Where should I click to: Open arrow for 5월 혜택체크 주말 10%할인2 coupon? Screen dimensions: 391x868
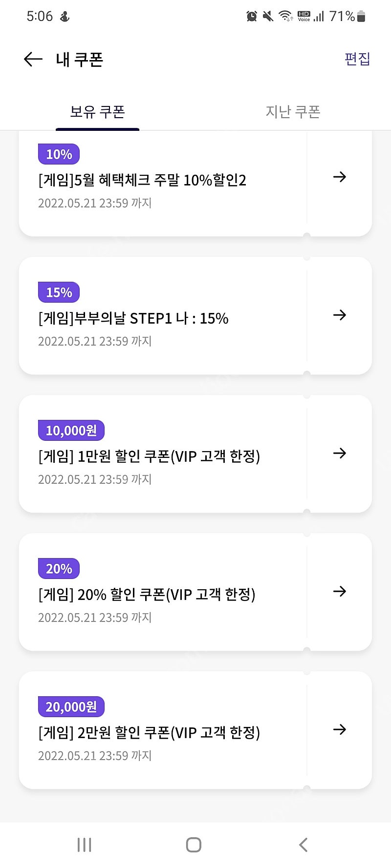tap(339, 177)
